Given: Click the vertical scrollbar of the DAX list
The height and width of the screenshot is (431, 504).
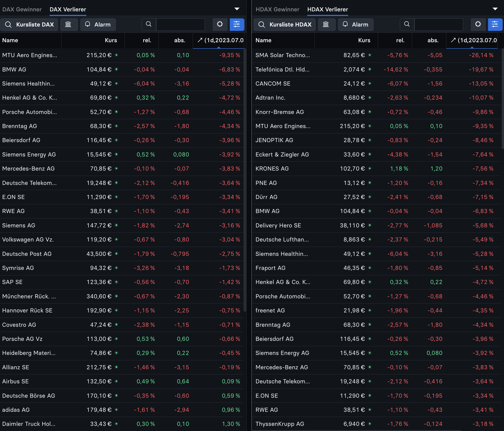Looking at the screenshot, I should [x=245, y=180].
